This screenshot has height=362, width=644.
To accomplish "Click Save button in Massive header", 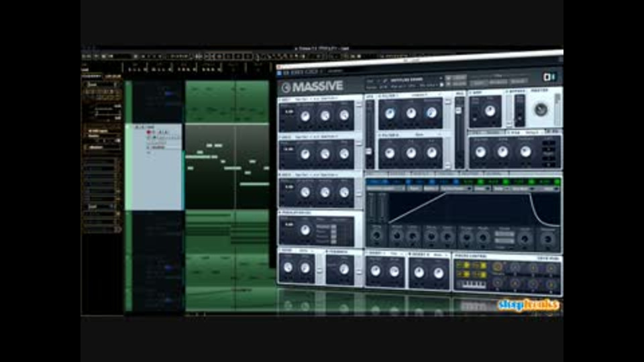I will [460, 77].
